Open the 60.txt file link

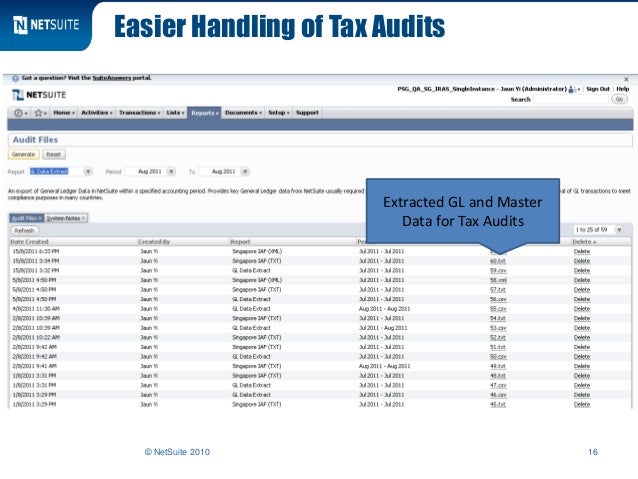click(498, 261)
